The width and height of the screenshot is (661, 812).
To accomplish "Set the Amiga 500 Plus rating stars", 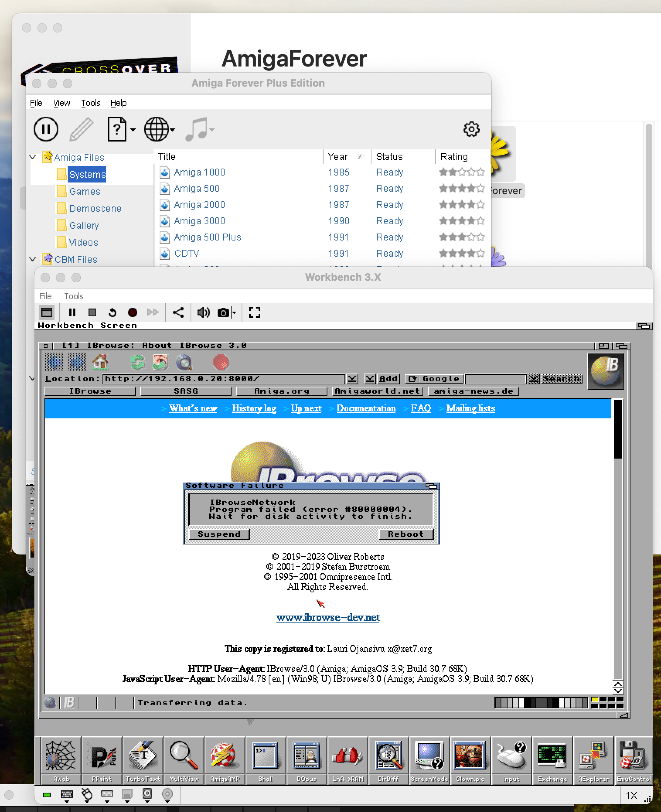I will [462, 237].
